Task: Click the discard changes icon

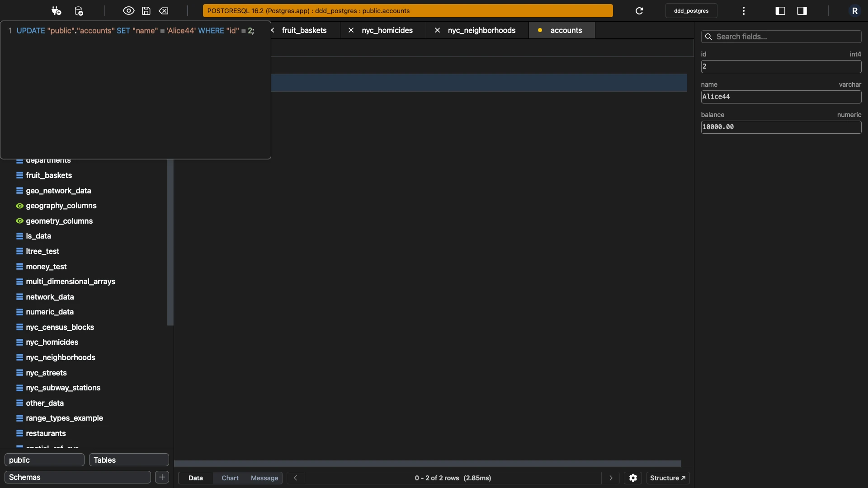Action: pyautogui.click(x=164, y=11)
